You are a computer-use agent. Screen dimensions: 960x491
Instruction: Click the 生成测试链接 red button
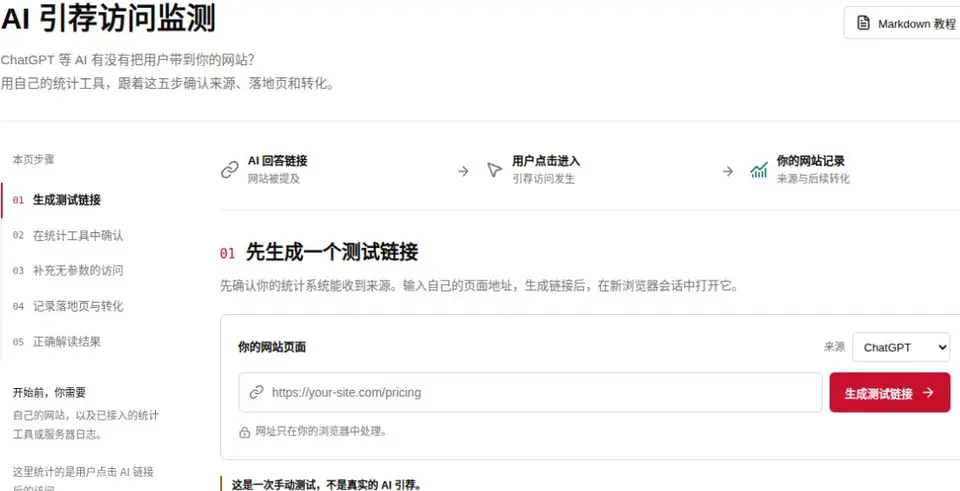pos(890,392)
